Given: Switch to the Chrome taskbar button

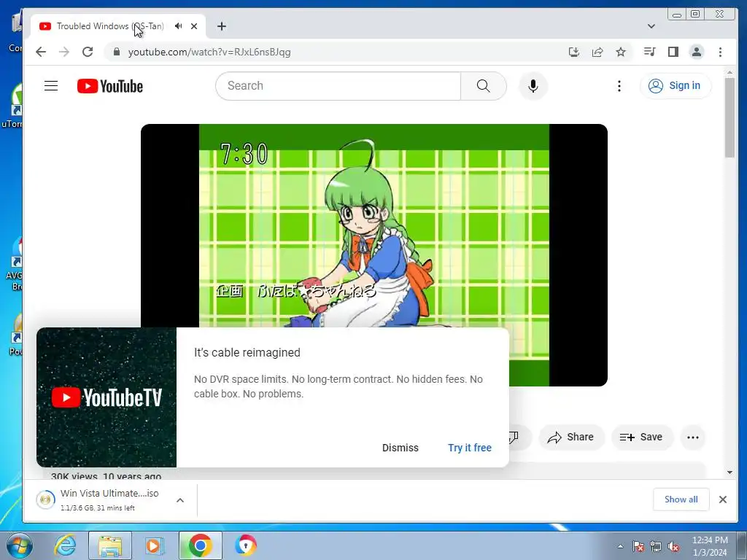Looking at the screenshot, I should (x=200, y=545).
